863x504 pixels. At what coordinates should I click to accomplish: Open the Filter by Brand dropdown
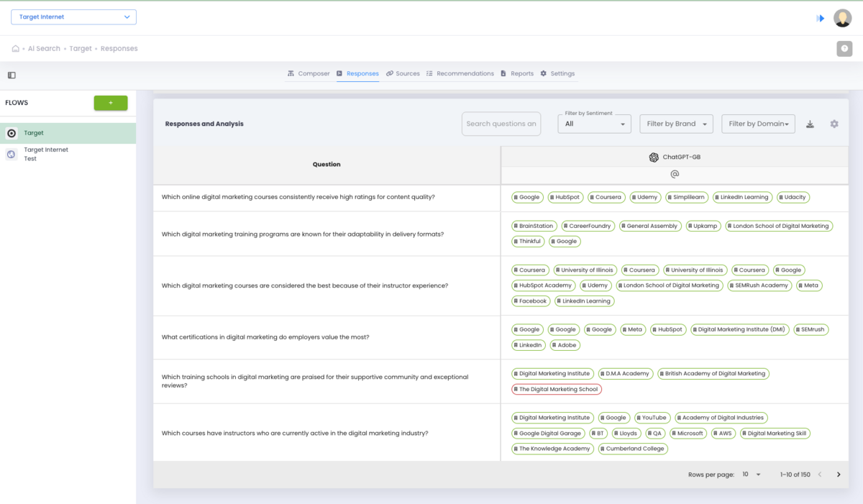676,124
